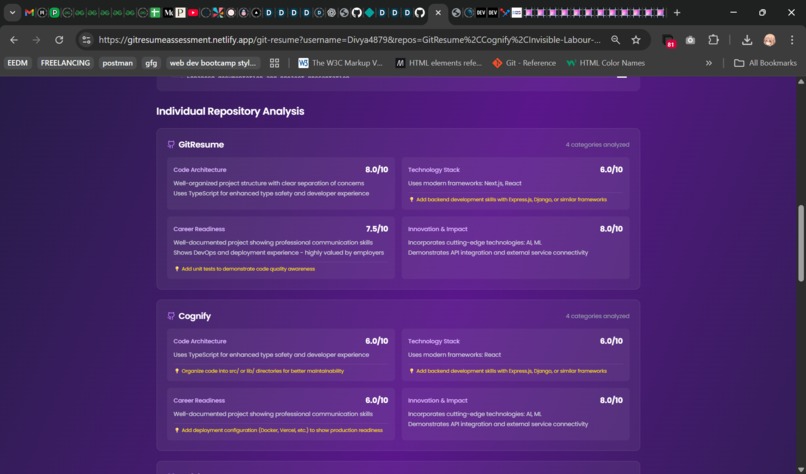Go forward to the next page
Image resolution: width=806 pixels, height=474 pixels.
click(x=36, y=40)
